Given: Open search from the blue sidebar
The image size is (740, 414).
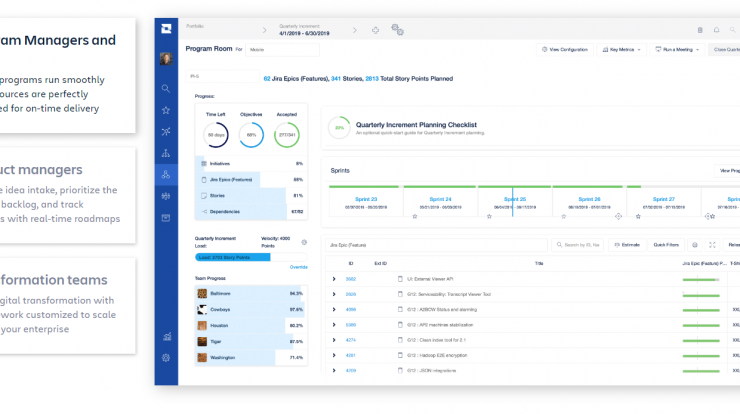Looking at the screenshot, I should (166, 89).
